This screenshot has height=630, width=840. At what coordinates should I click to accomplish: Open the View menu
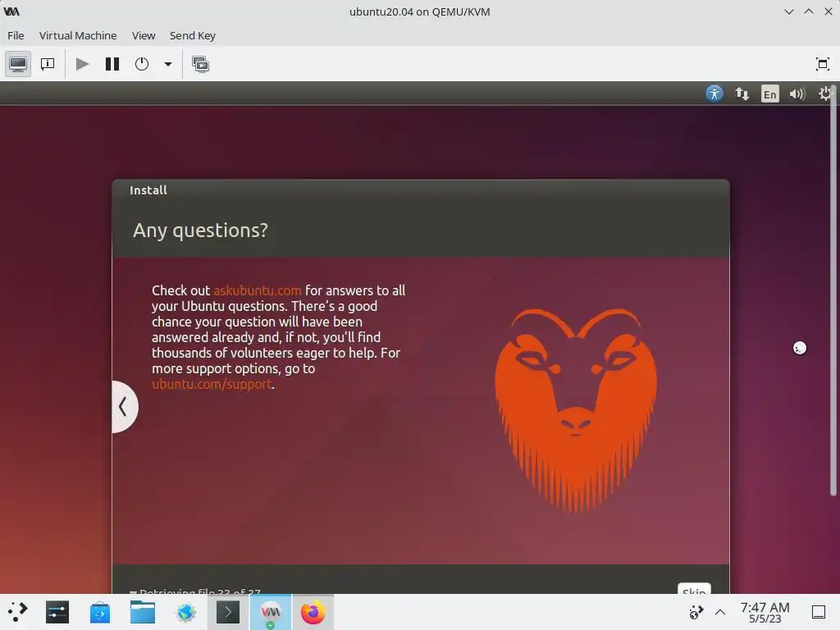144,35
